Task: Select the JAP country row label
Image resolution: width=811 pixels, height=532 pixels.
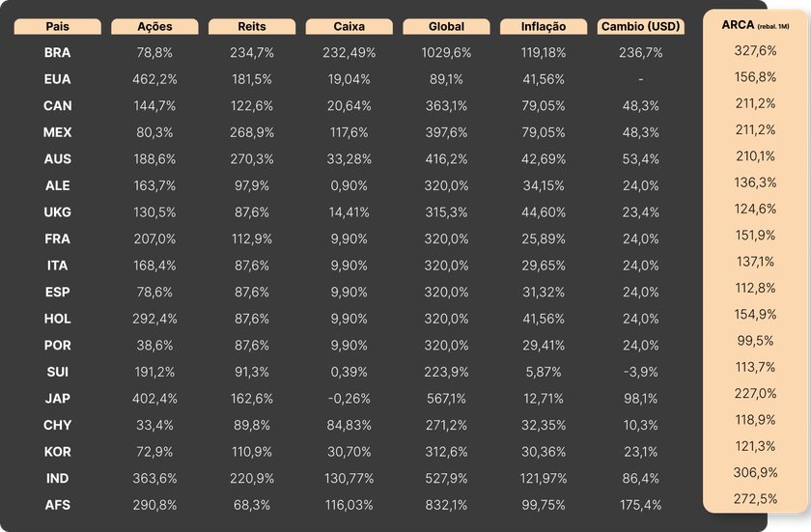Action: tap(58, 398)
